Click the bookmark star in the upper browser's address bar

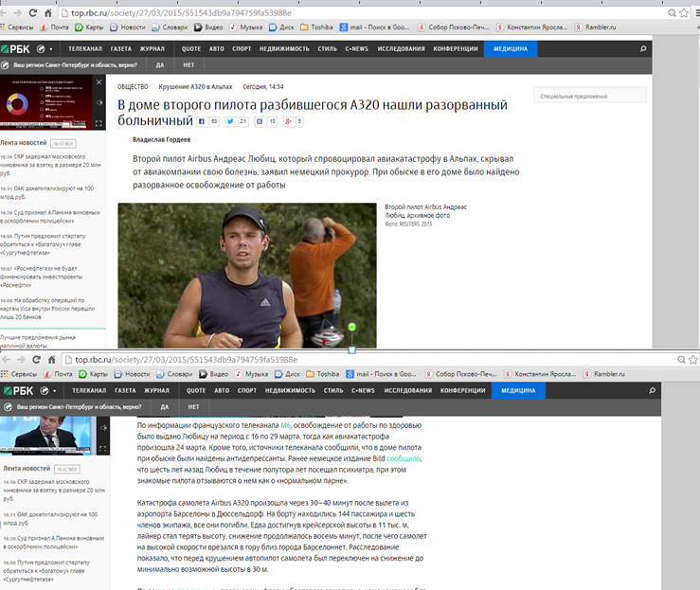pyautogui.click(x=684, y=13)
